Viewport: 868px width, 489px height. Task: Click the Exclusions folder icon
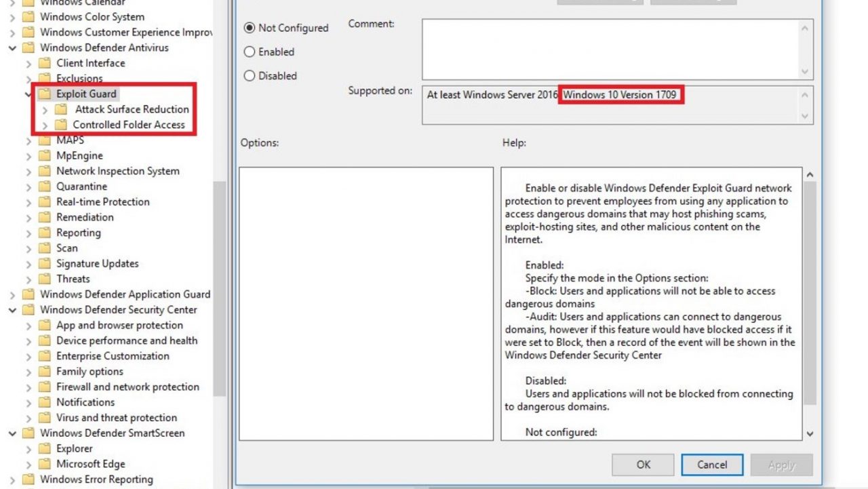[x=44, y=79]
